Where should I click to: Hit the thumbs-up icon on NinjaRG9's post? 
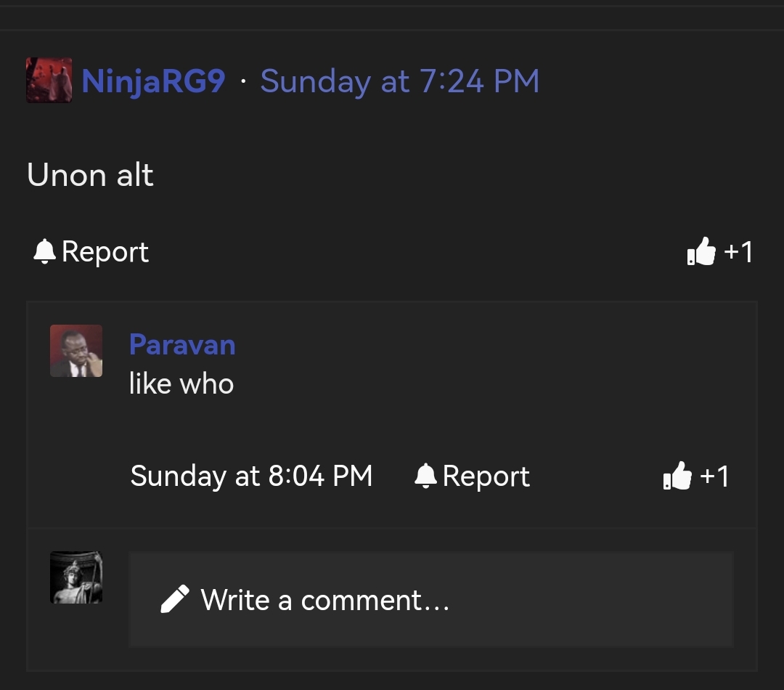[701, 252]
